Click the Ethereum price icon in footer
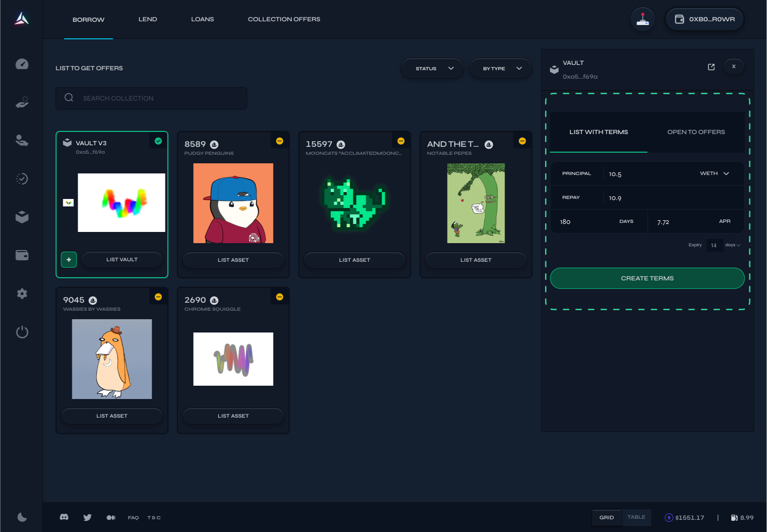Screen dimensions: 767x532 [x=669, y=518]
